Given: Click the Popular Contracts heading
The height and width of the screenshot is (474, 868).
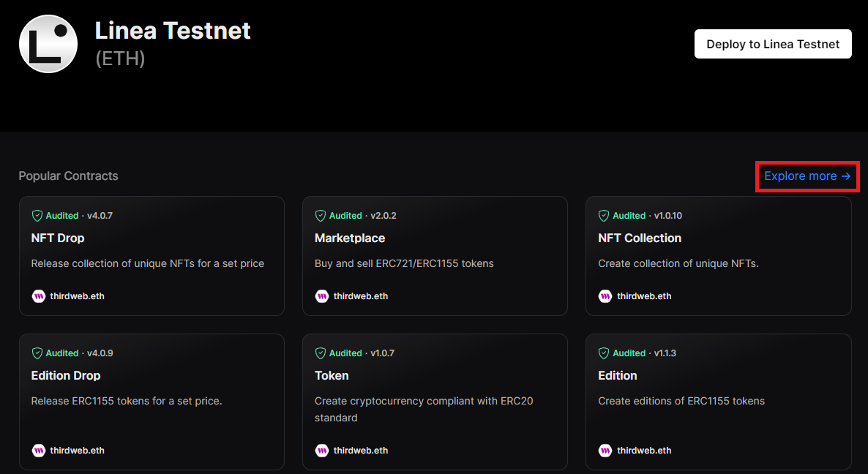Looking at the screenshot, I should point(68,176).
